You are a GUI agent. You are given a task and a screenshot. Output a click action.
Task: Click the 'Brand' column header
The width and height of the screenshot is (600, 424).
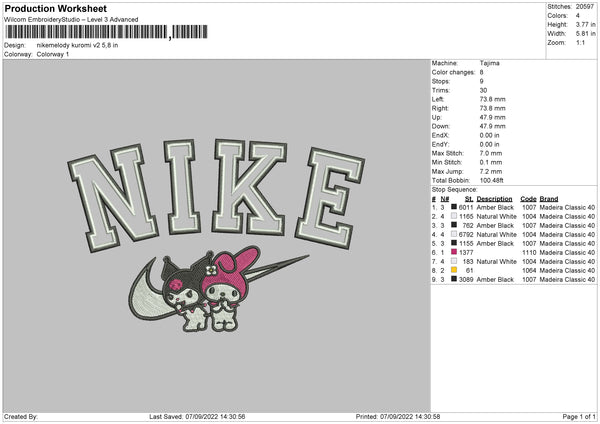[x=549, y=199]
